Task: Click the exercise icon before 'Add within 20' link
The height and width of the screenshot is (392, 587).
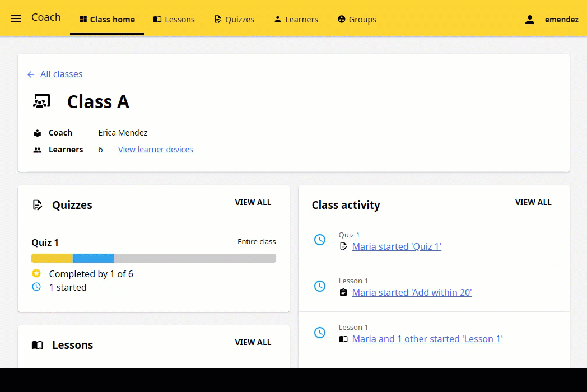Action: tap(343, 292)
